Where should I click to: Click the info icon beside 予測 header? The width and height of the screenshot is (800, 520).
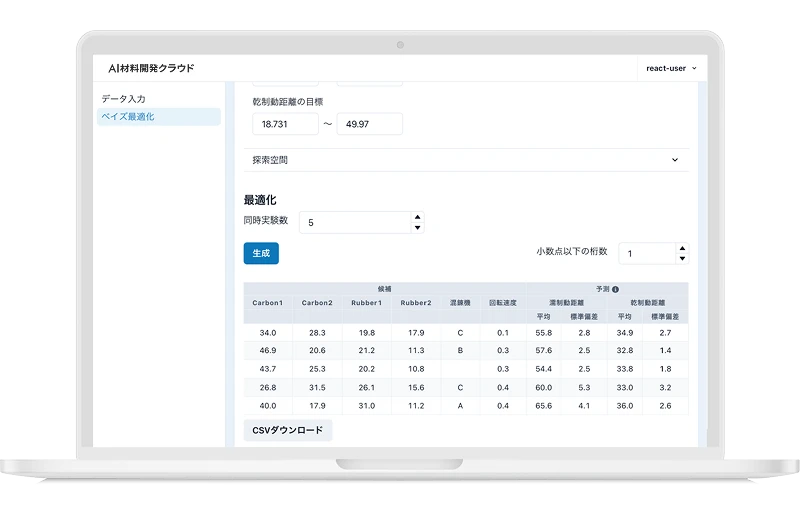(x=615, y=289)
